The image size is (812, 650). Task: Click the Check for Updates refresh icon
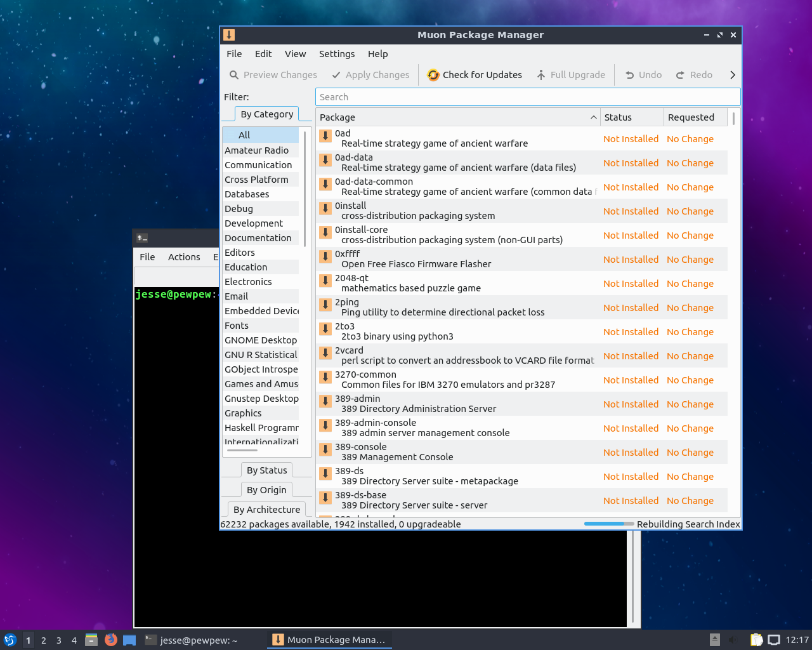433,75
